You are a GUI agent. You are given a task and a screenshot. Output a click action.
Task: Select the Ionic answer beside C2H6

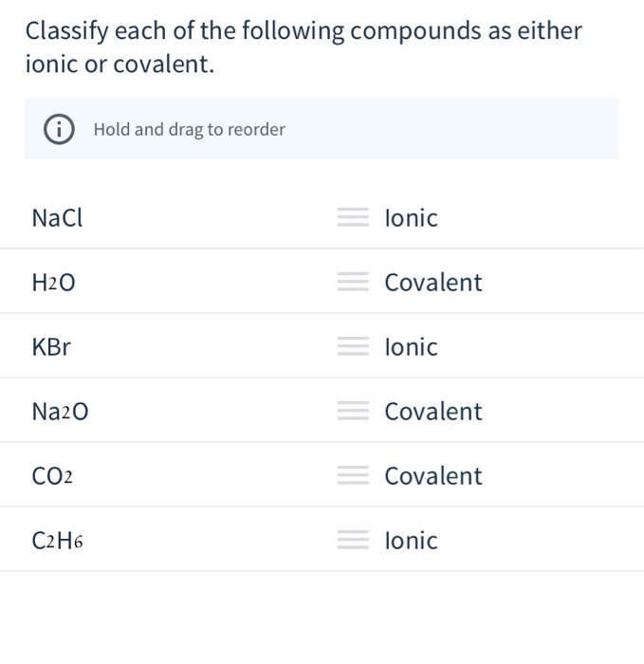tap(411, 541)
